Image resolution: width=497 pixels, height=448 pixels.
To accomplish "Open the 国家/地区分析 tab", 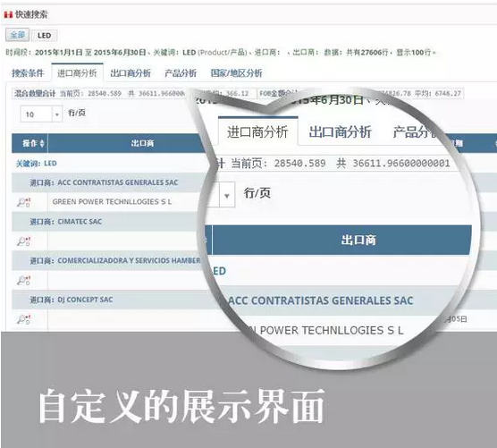I will click(236, 73).
